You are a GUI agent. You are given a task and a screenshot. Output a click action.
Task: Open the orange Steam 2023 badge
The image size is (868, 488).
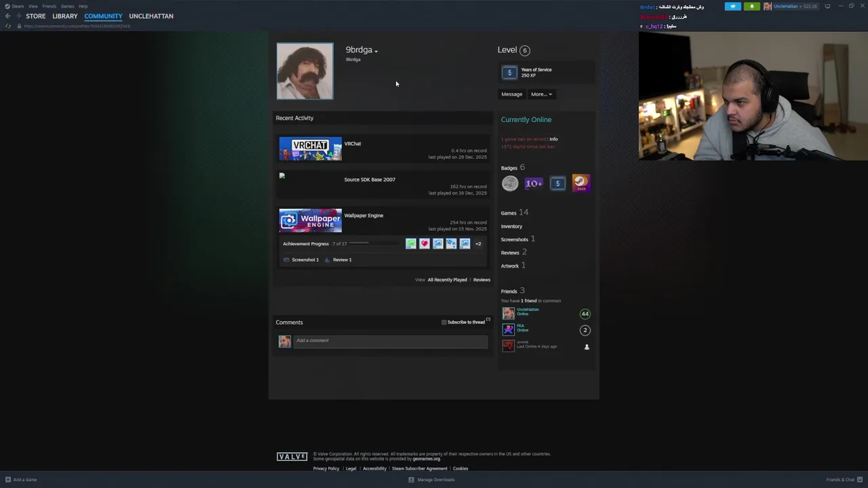point(581,183)
